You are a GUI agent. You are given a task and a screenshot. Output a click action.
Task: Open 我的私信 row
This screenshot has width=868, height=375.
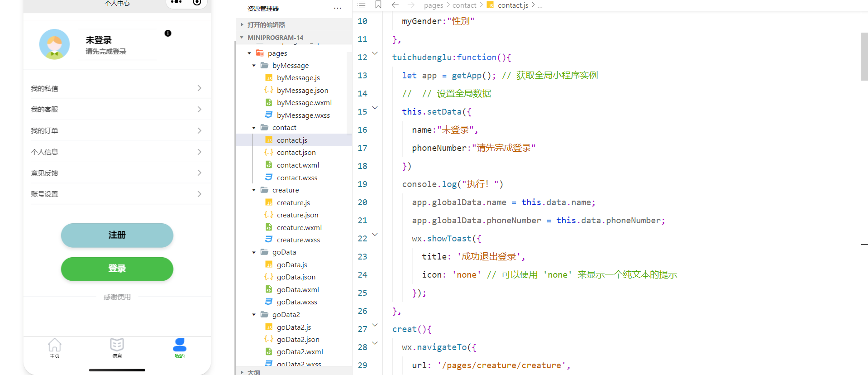(x=117, y=88)
